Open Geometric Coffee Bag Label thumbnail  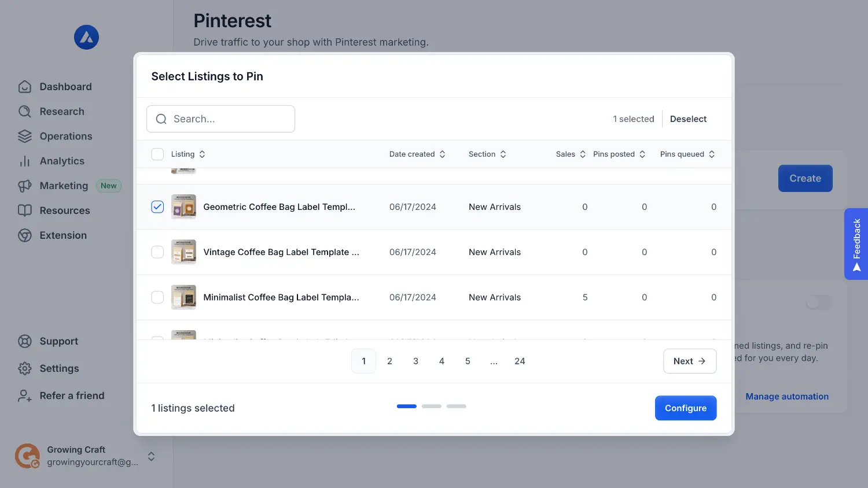click(x=183, y=207)
